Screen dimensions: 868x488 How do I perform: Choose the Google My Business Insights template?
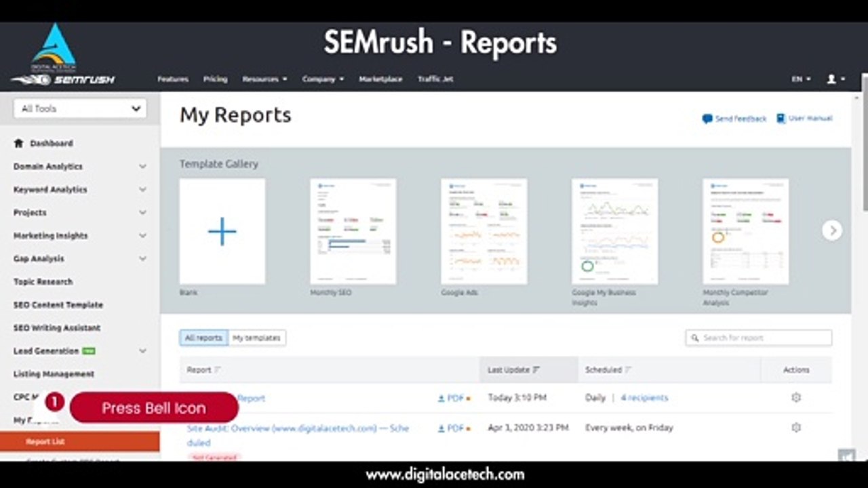[x=615, y=231]
